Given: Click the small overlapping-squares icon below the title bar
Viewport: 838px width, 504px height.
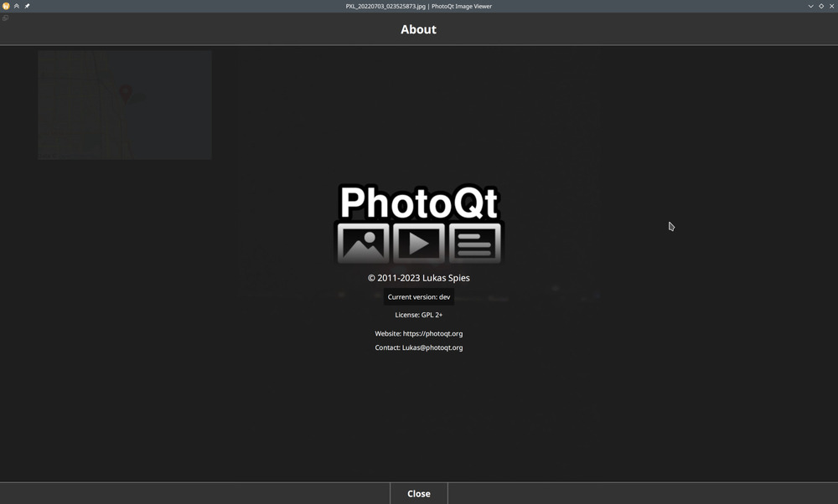Looking at the screenshot, I should point(5,18).
